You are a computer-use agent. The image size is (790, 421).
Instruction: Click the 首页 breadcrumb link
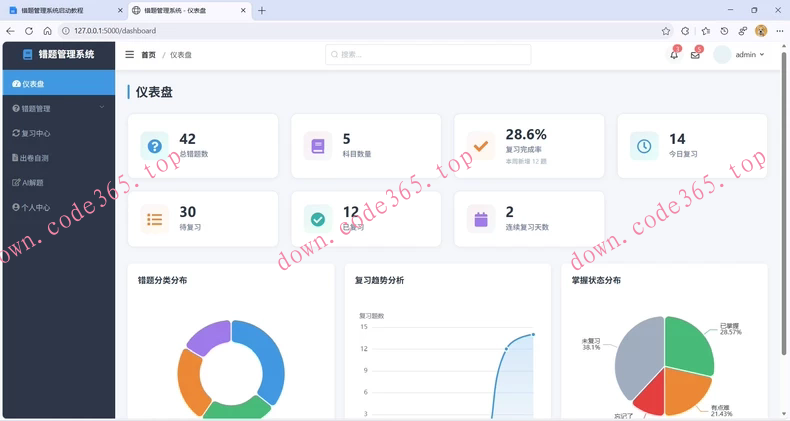click(x=148, y=55)
